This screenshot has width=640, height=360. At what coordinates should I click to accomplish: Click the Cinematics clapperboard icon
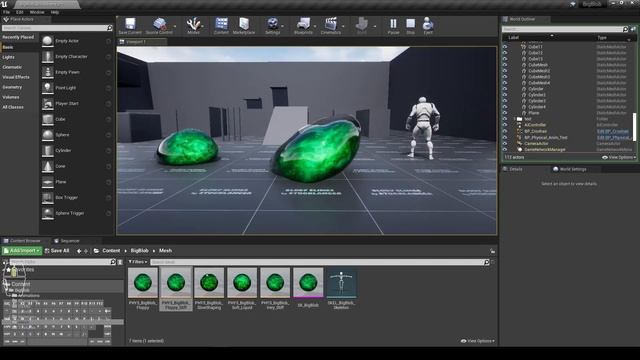click(331, 24)
